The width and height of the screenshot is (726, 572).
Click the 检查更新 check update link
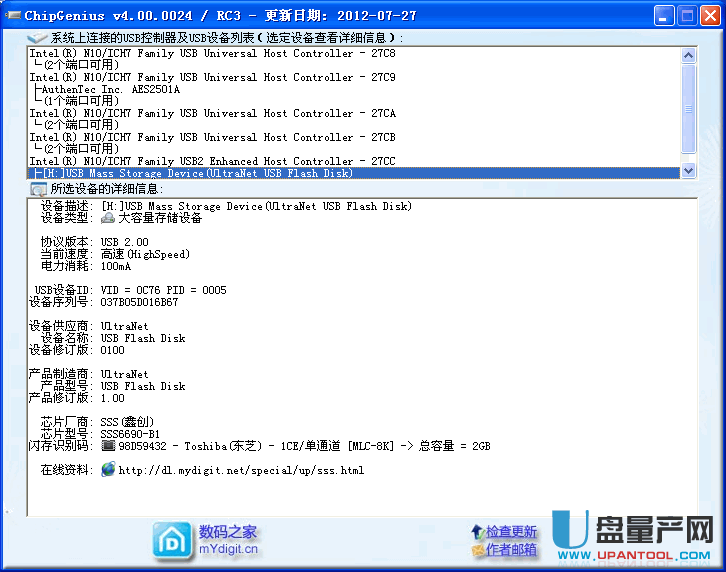tap(511, 532)
